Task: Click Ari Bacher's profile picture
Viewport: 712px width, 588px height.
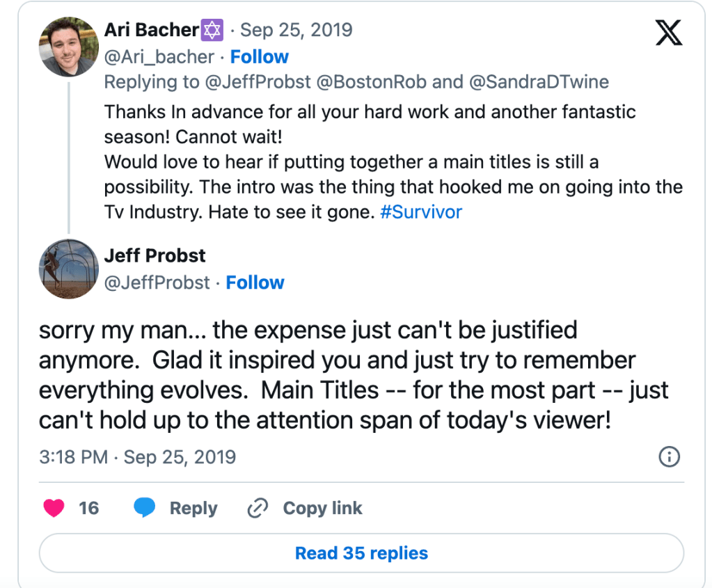Action: (68, 46)
